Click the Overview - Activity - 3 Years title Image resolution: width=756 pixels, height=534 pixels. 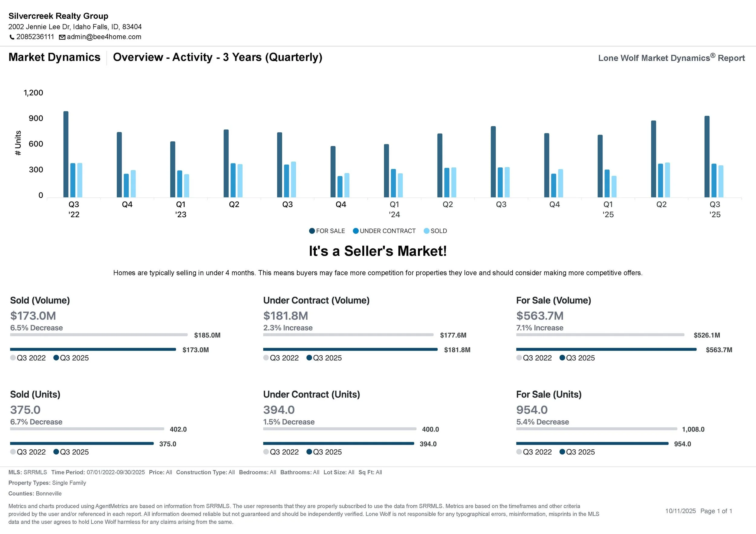(217, 57)
